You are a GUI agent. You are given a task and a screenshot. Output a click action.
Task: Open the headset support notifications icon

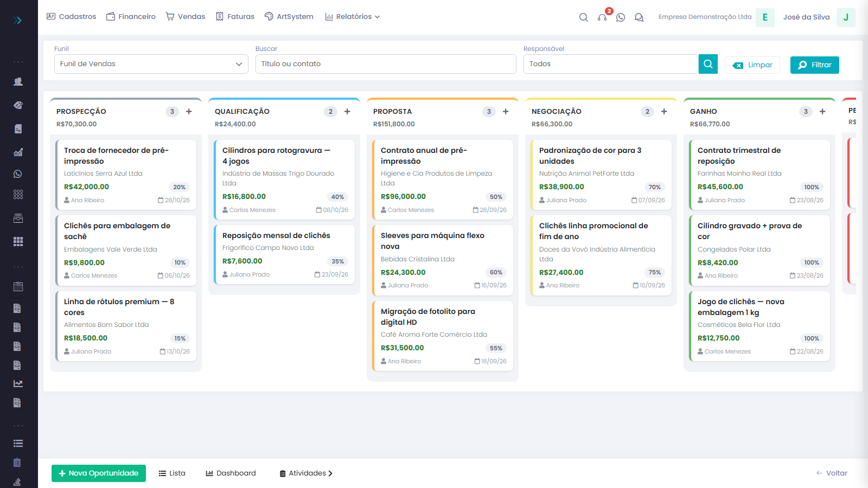(602, 17)
